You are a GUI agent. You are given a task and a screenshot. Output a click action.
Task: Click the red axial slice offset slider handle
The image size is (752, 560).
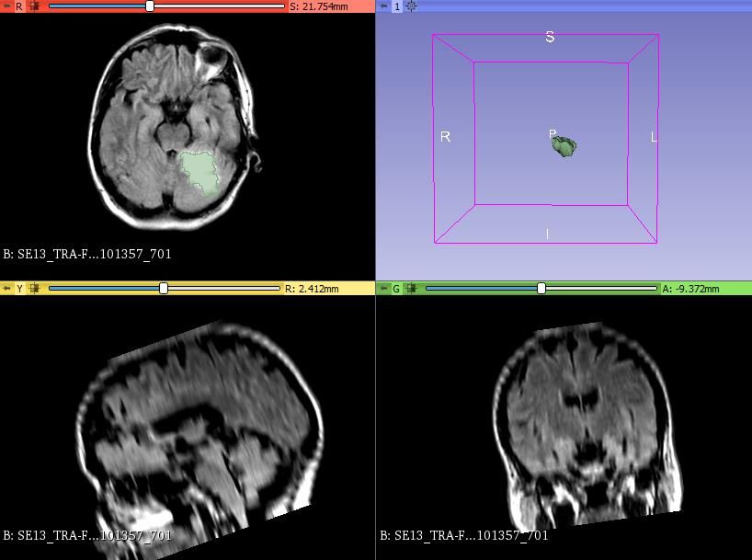click(x=150, y=6)
